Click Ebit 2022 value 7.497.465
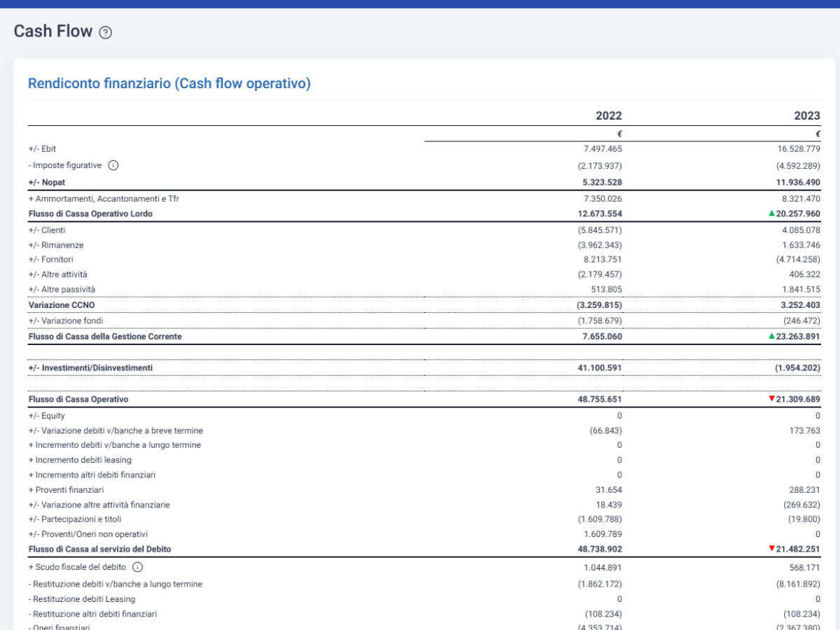840x630 pixels. click(602, 148)
